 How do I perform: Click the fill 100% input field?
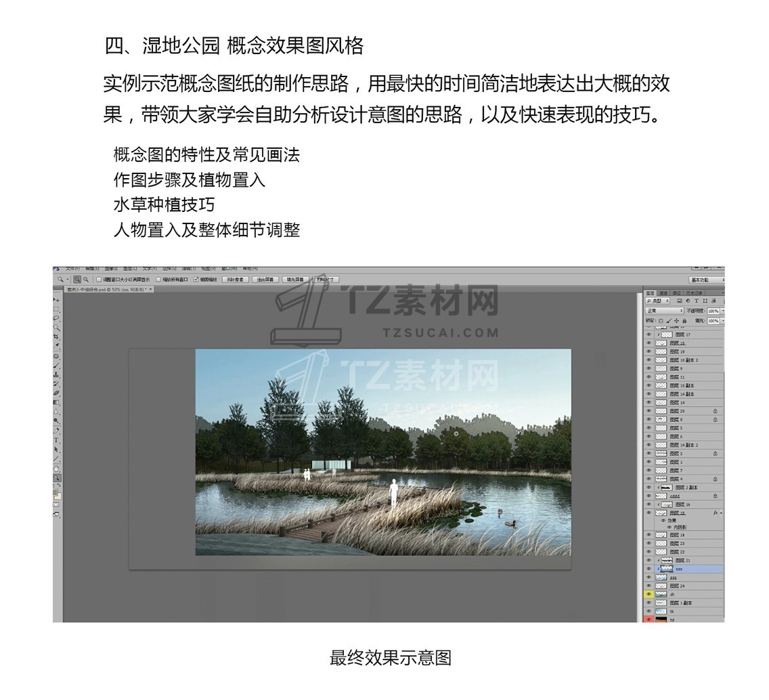coord(713,321)
